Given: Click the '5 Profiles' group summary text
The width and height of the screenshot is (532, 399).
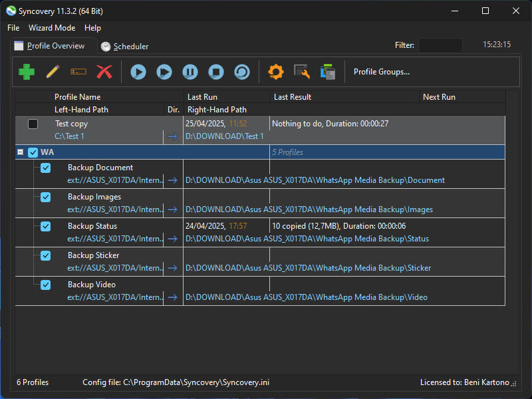Looking at the screenshot, I should [x=287, y=152].
